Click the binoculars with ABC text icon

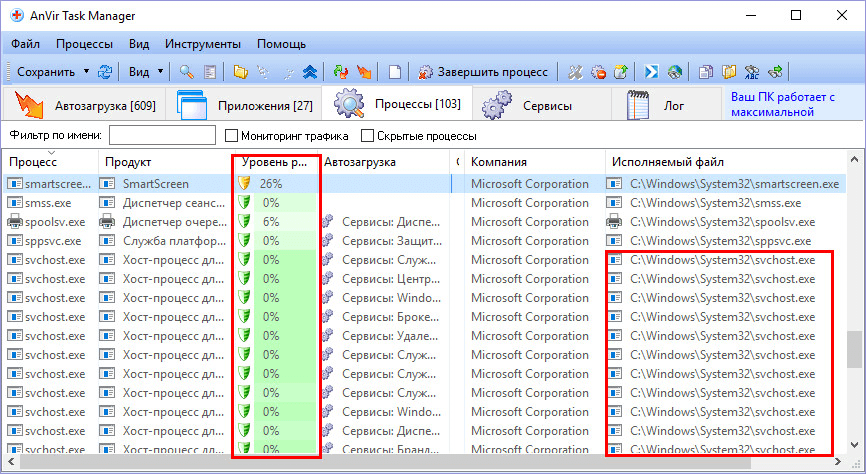point(752,72)
